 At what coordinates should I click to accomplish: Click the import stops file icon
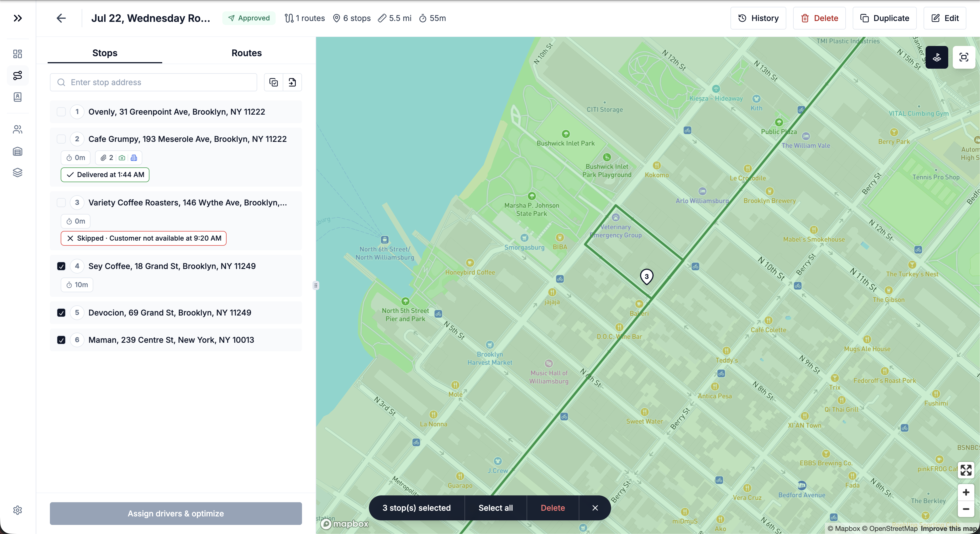(x=292, y=82)
